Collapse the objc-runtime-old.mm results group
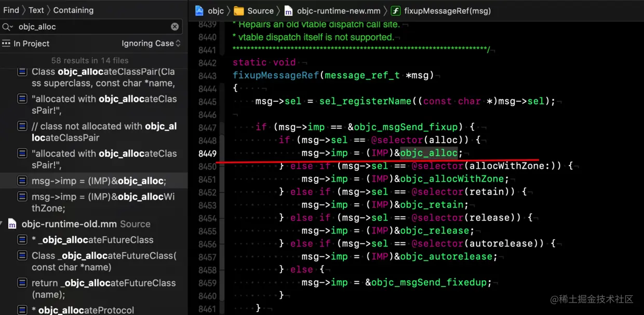The height and width of the screenshot is (315, 644). (2, 224)
